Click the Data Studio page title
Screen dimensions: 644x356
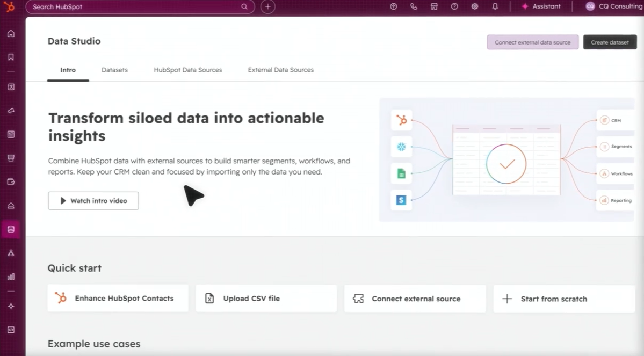[x=74, y=41]
